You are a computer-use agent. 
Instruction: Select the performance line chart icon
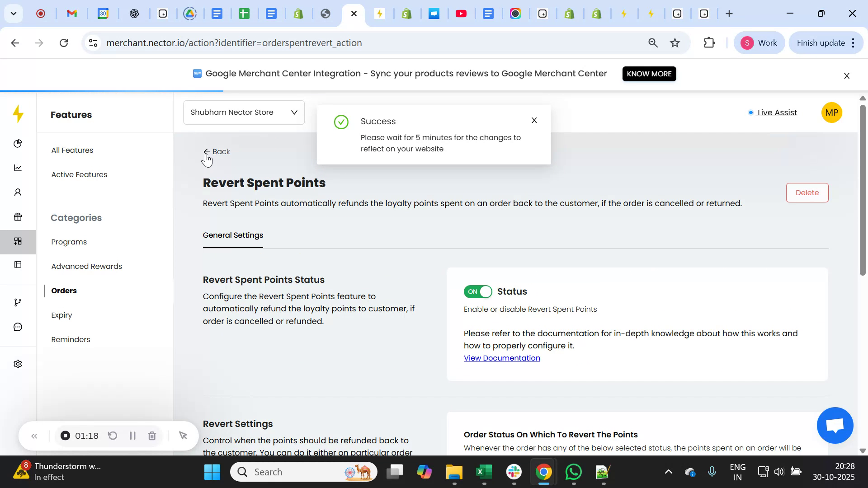(18, 168)
